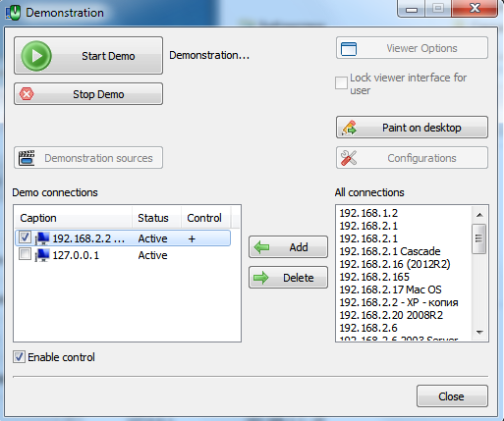Click the green play icon on Start Demo
Image resolution: width=504 pixels, height=421 pixels.
point(36,56)
